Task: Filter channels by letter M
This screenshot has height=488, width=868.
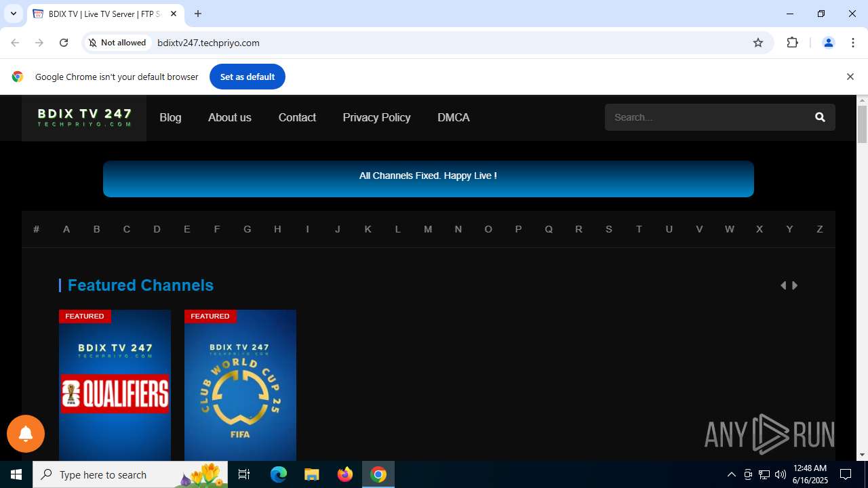Action: pyautogui.click(x=428, y=229)
